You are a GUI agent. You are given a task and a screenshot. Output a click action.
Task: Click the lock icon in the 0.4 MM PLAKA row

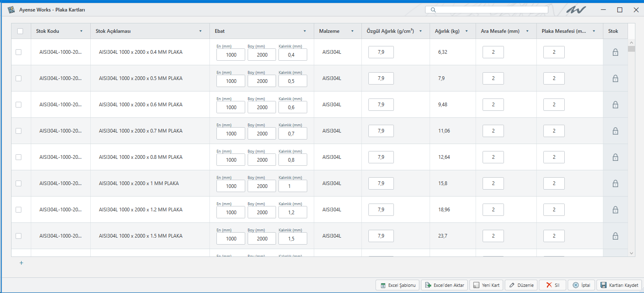[615, 52]
